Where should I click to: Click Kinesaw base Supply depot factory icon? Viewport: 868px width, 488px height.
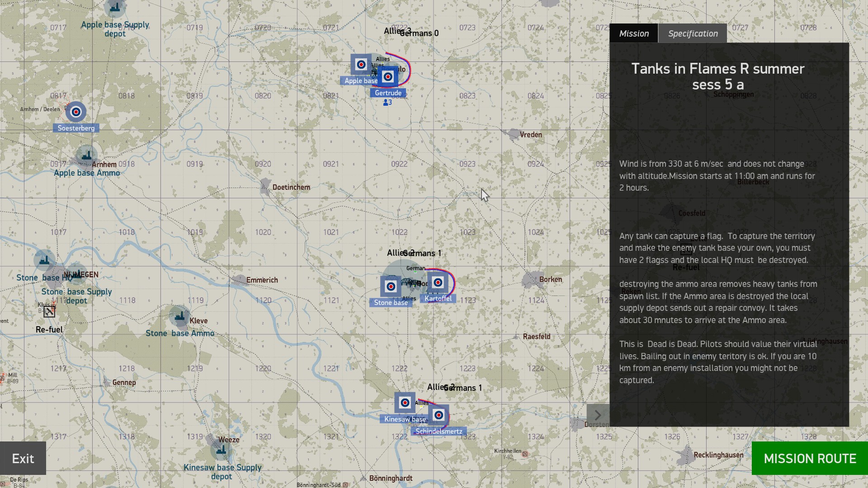coord(221,450)
